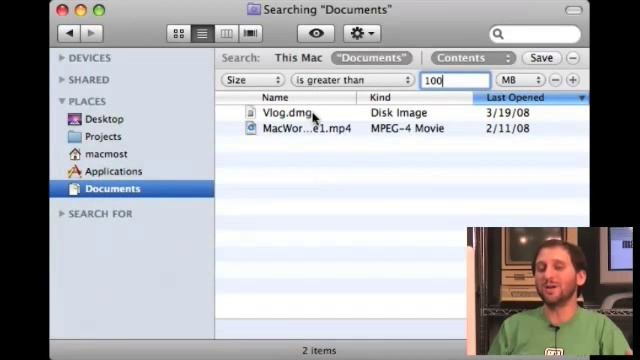Click the 3/19/08 date cell
640x360 pixels.
point(508,113)
